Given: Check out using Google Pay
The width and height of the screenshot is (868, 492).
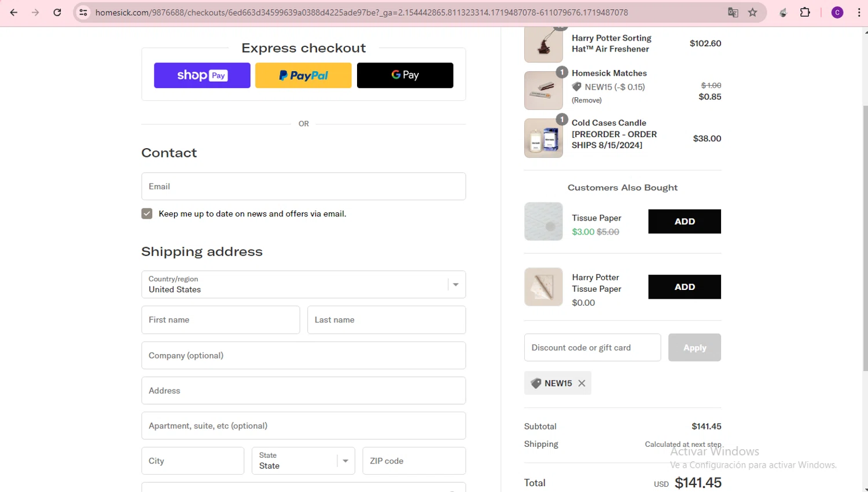Looking at the screenshot, I should point(405,75).
